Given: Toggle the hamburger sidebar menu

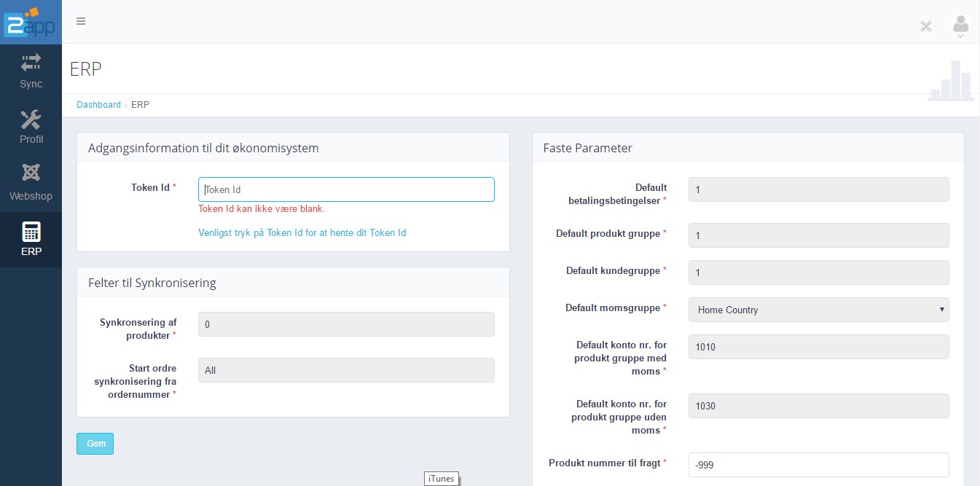Looking at the screenshot, I should pyautogui.click(x=81, y=21).
